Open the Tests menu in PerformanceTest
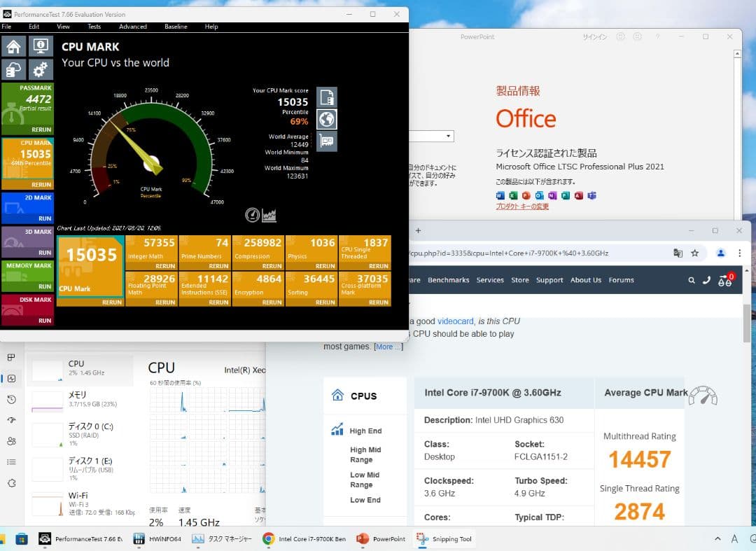756x551 pixels. (x=94, y=27)
